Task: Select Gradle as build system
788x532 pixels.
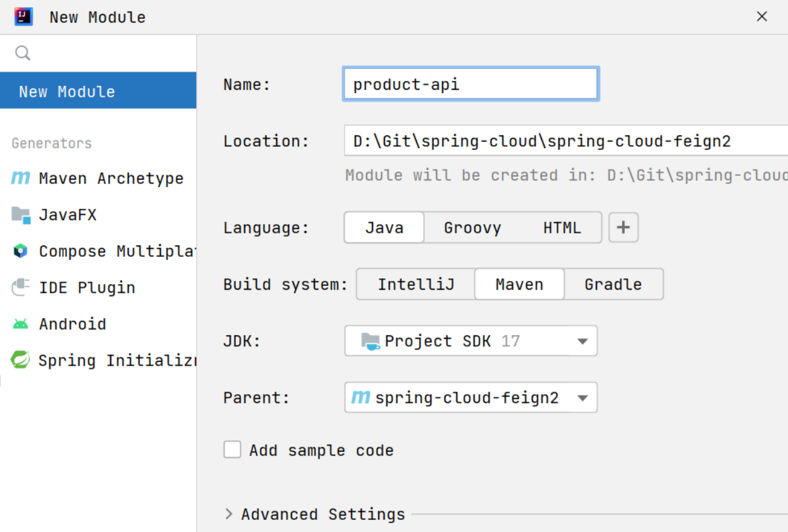Action: coord(612,284)
